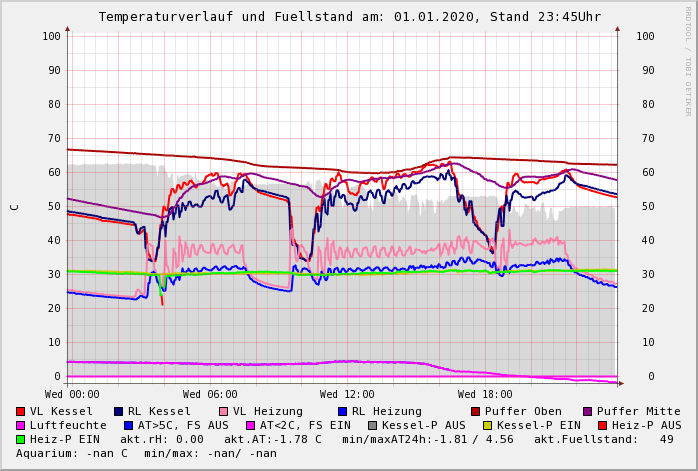Click the red Heiz-P AUS legend swatch
Viewport: 698px width, 471px height.
[x=602, y=425]
